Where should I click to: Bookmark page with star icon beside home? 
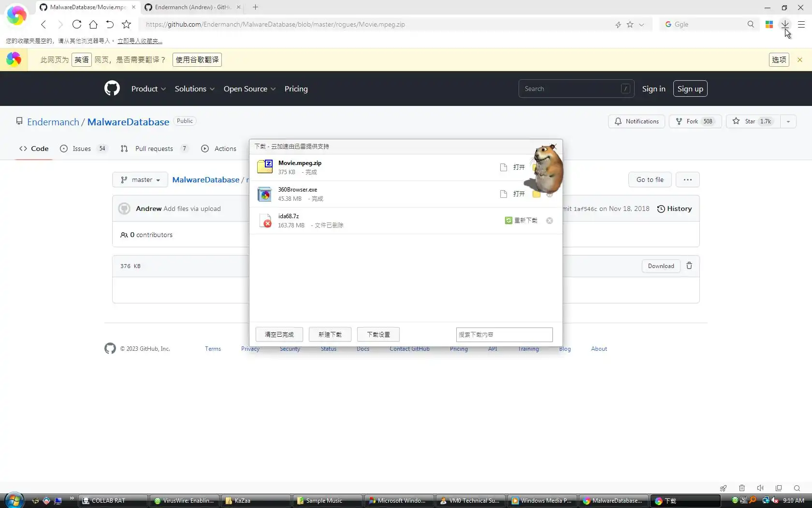pyautogui.click(x=126, y=24)
